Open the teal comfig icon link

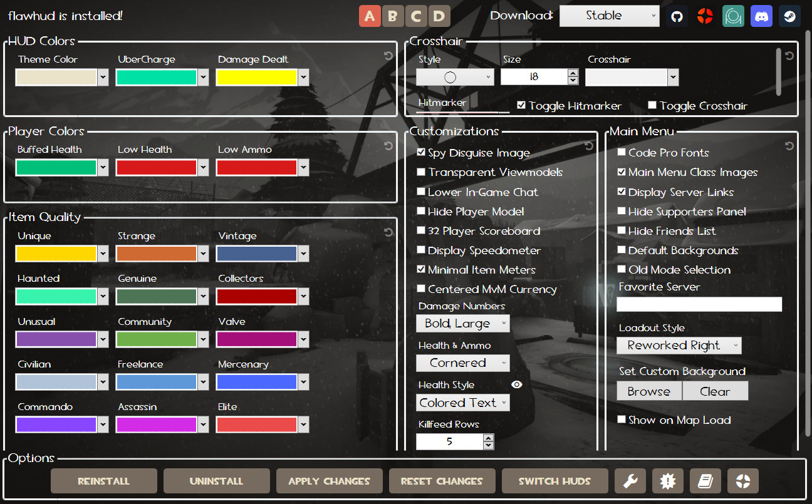(x=733, y=16)
